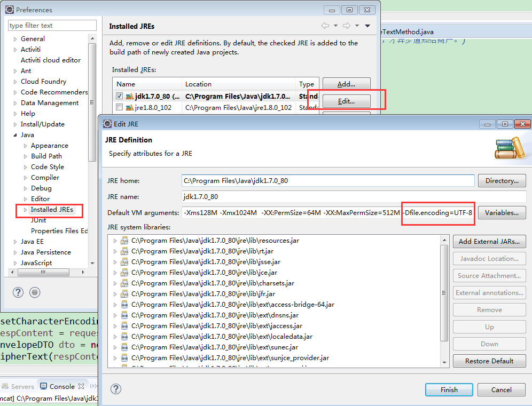
Task: Click the resources.jar library icon
Action: 124,241
